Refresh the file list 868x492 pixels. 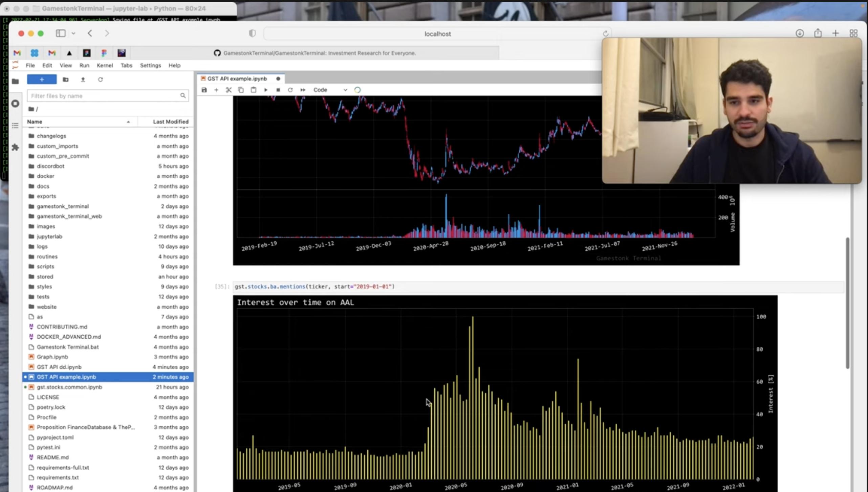[100, 80]
